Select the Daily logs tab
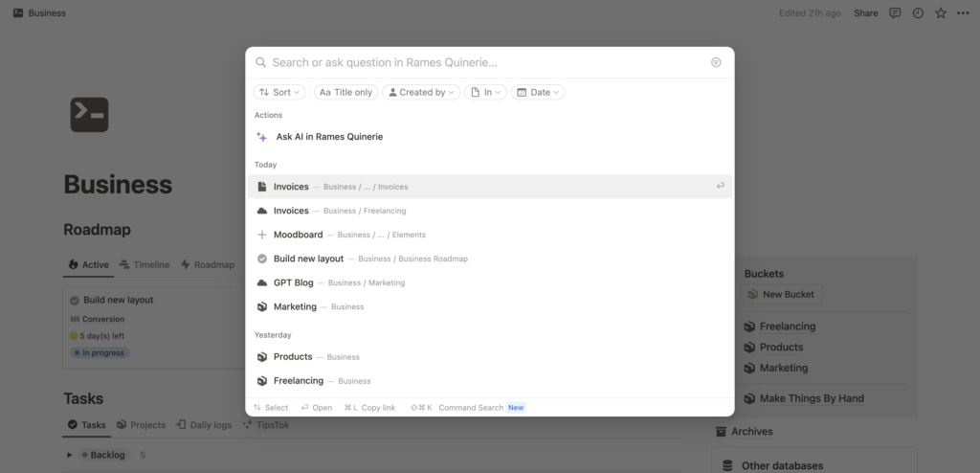Viewport: 980px width, 473px height. (204, 425)
